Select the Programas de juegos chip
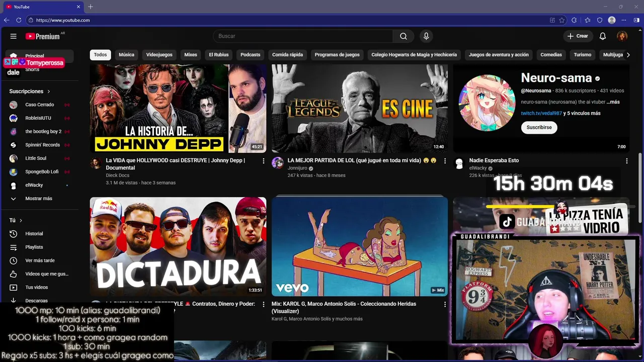This screenshot has width=644, height=362. coord(337,55)
